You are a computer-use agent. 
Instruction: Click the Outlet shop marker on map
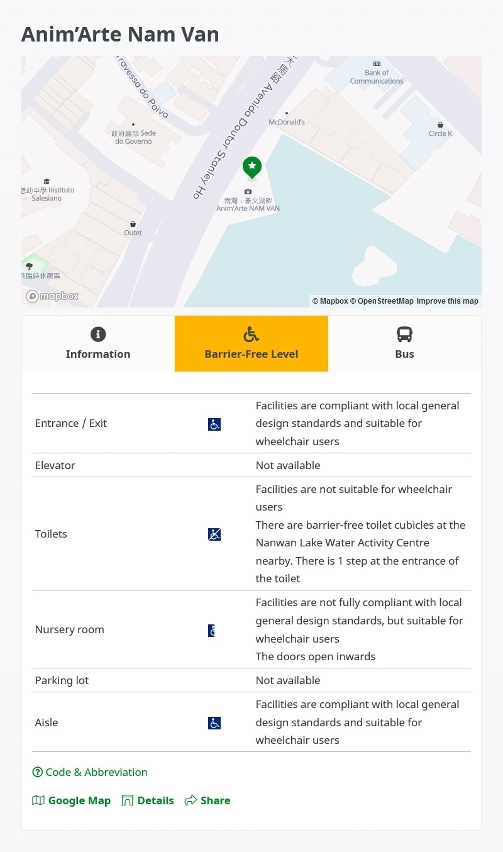pyautogui.click(x=133, y=228)
